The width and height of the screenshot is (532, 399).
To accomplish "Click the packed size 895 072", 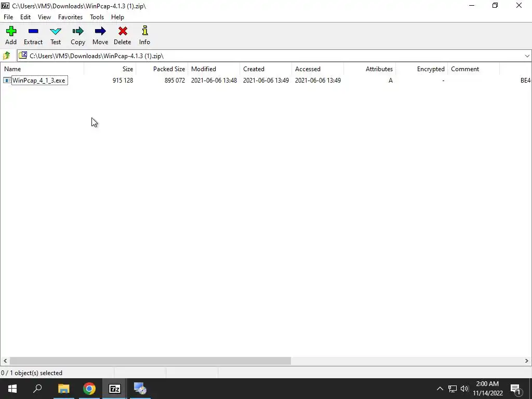I will [175, 81].
